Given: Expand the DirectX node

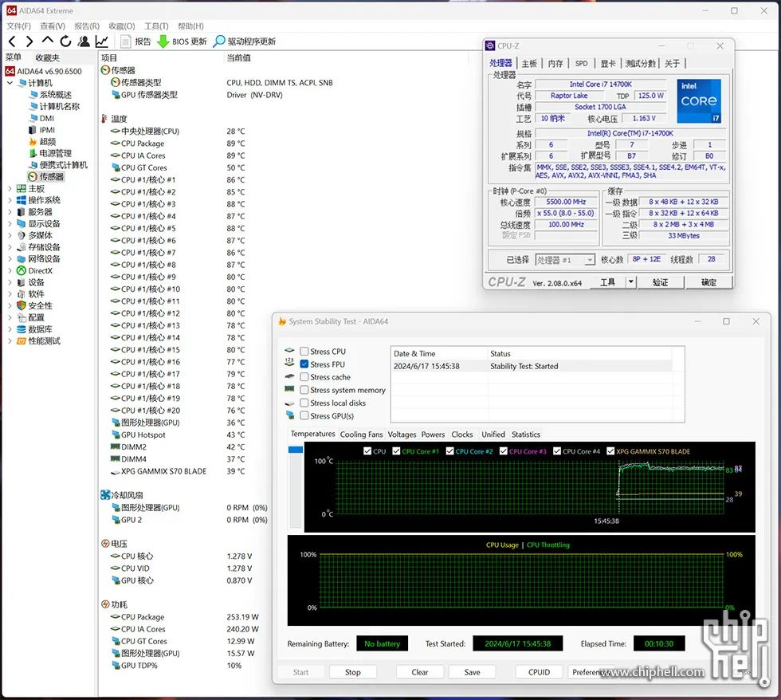Looking at the screenshot, I should point(10,270).
